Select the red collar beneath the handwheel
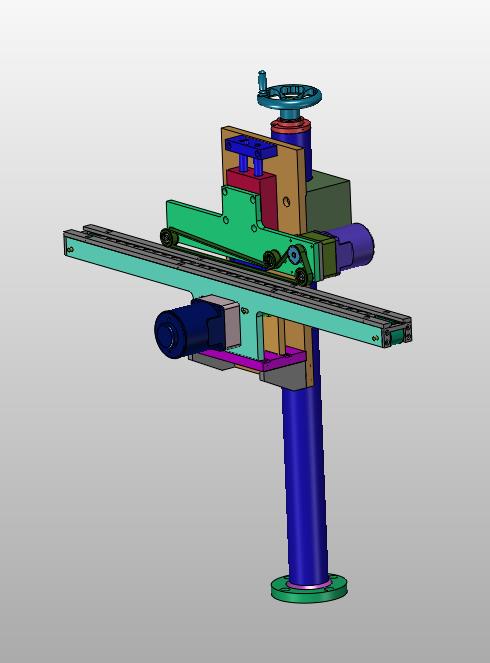Screen dimensions: 490x663 click(x=290, y=126)
